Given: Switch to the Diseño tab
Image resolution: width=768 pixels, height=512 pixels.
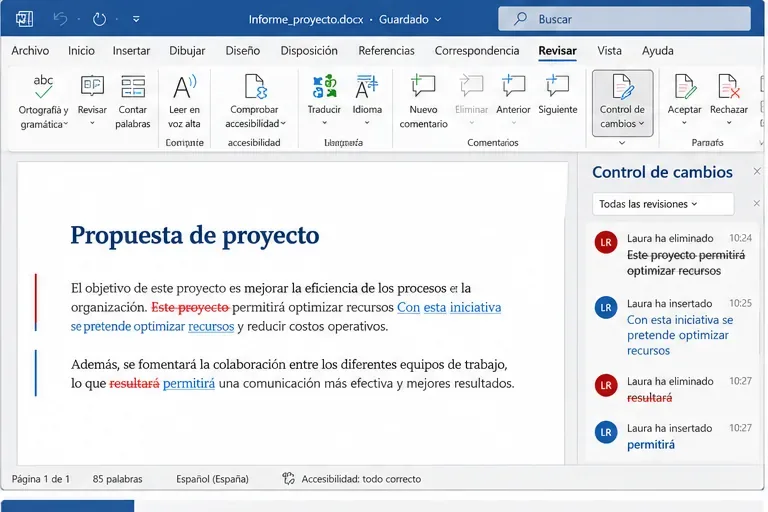Looking at the screenshot, I should [x=242, y=50].
